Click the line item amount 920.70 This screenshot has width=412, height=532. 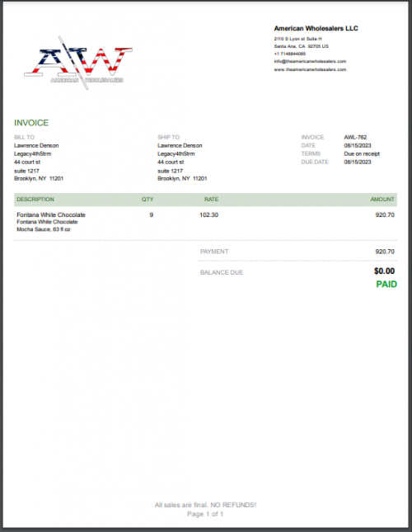coord(385,214)
